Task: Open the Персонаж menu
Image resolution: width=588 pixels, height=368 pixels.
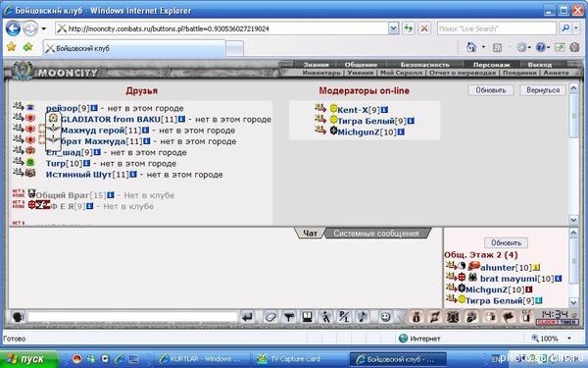Action: [491, 65]
